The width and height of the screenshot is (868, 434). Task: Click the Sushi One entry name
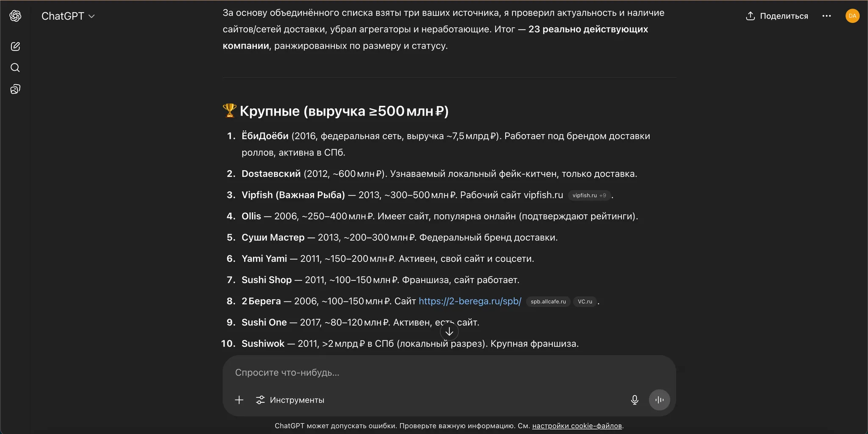[x=264, y=322]
